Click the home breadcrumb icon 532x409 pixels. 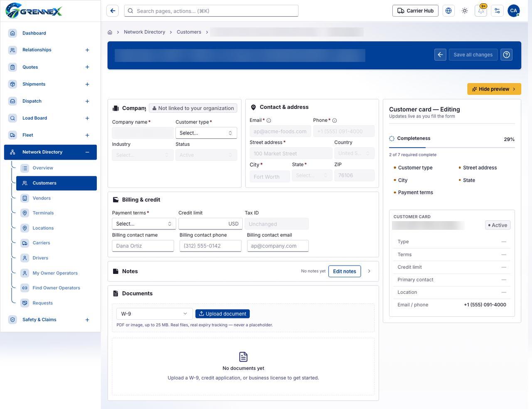(110, 32)
